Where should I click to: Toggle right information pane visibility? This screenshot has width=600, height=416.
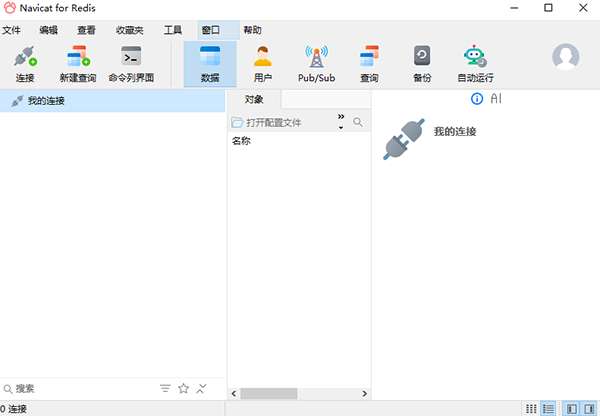590,409
